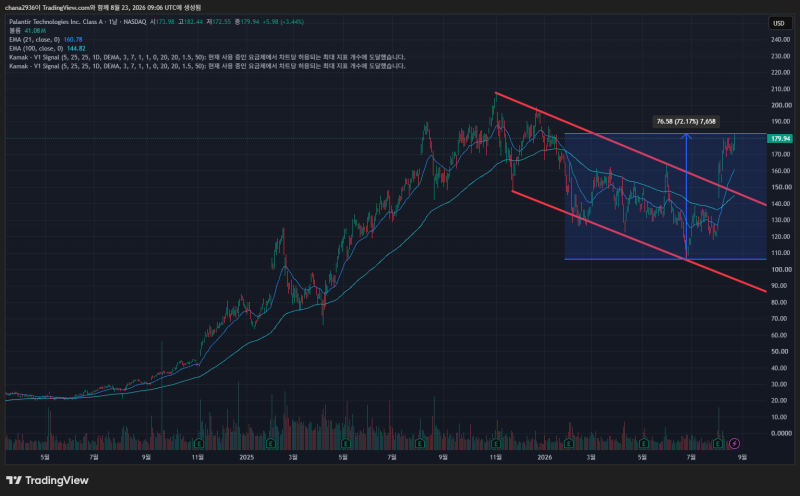Click the 100.00 price axis label
The width and height of the screenshot is (800, 496).
coord(781,269)
